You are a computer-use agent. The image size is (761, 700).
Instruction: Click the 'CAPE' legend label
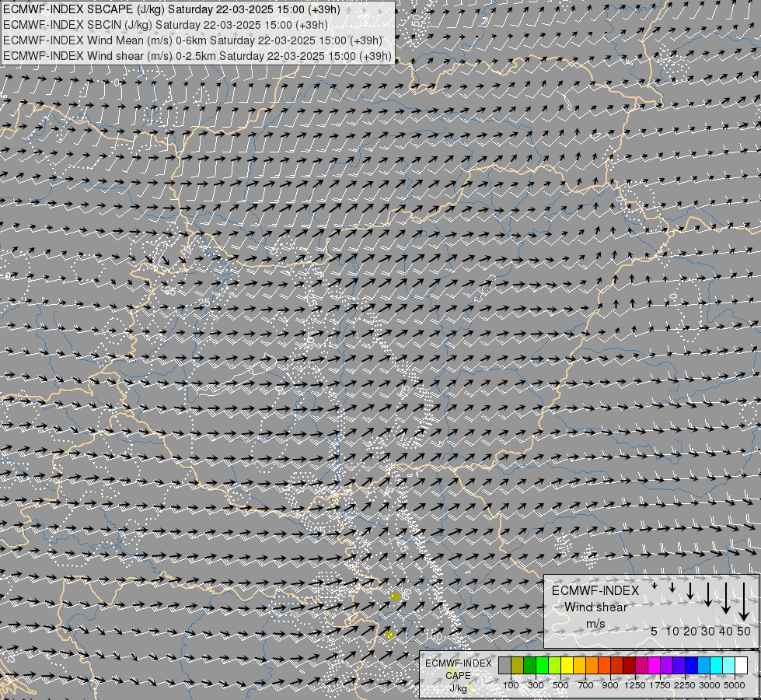(458, 676)
